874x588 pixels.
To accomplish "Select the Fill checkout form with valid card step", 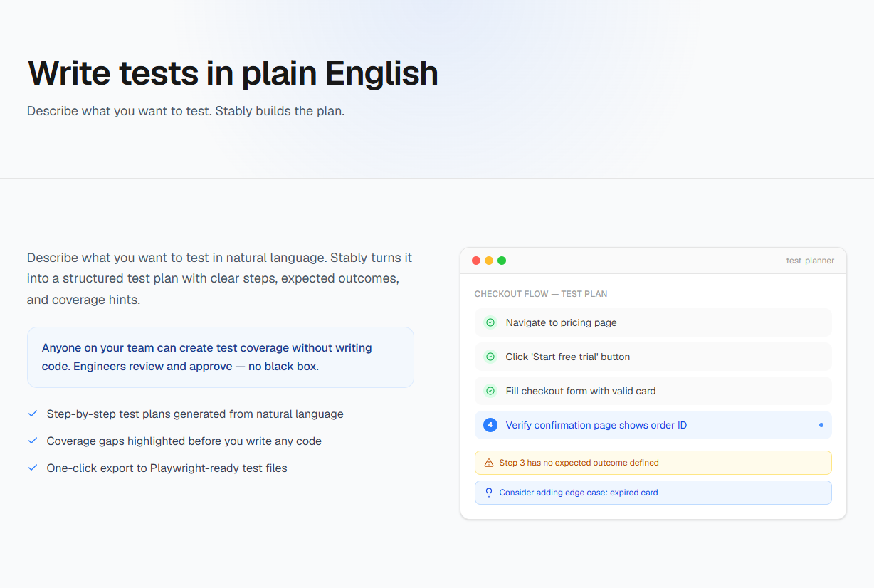I will (x=653, y=391).
